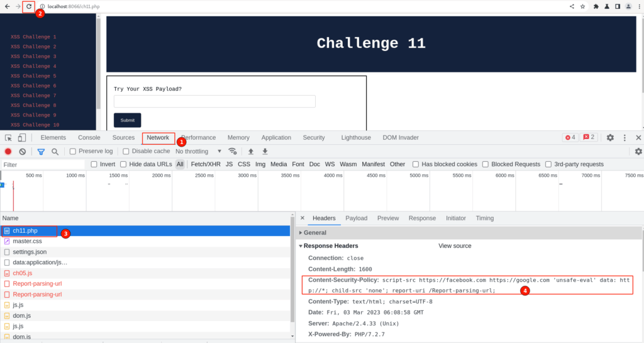Open search in the Network panel
This screenshot has height=343, width=644.
tap(55, 152)
